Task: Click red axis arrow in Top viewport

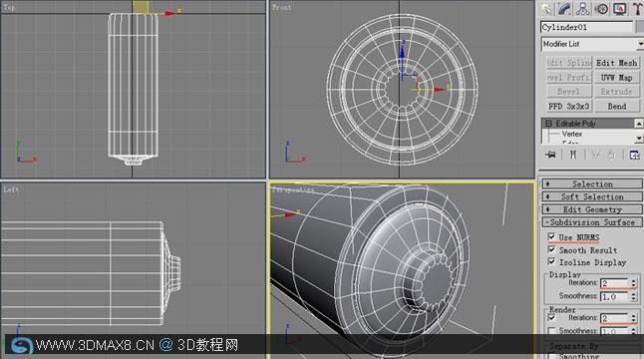Action: tap(170, 13)
